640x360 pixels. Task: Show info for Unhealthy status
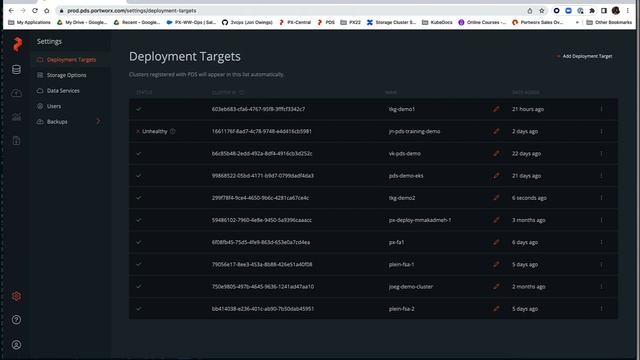[173, 131]
